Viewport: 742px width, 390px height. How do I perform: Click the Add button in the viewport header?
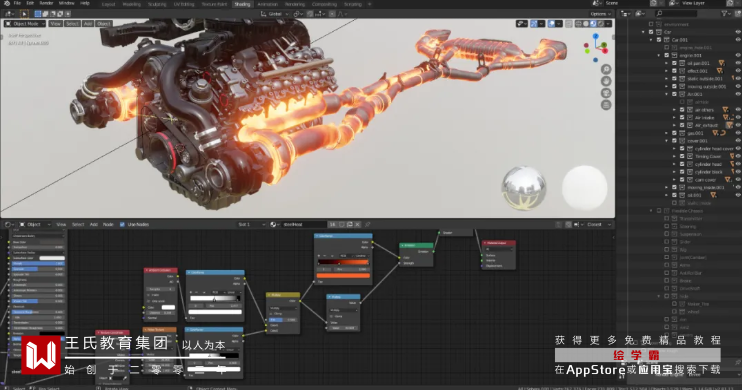(x=88, y=24)
